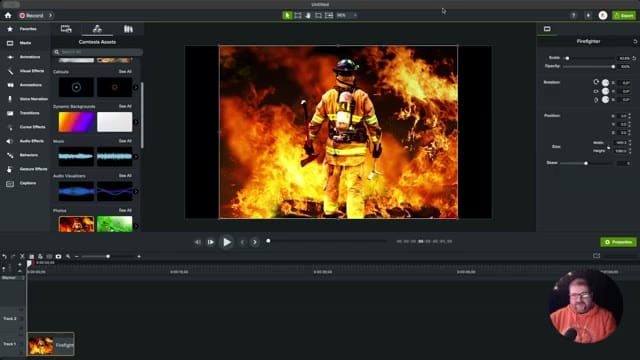Switch to the Media Bin icon tab
Screen dimensions: 640x360
[66, 29]
